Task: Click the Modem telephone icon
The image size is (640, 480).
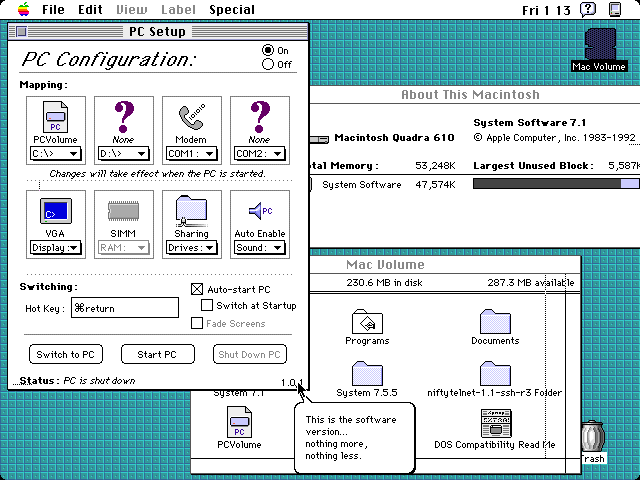Action: (x=192, y=117)
